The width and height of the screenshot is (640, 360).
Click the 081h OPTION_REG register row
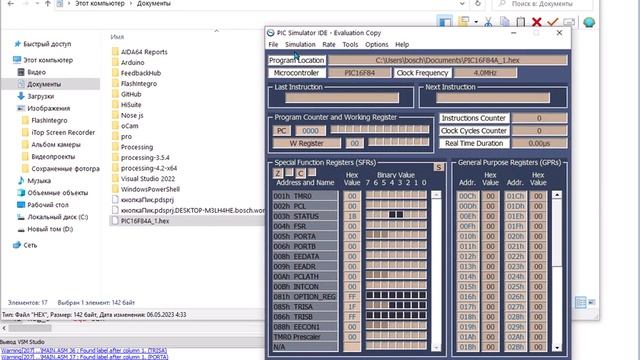point(305,297)
